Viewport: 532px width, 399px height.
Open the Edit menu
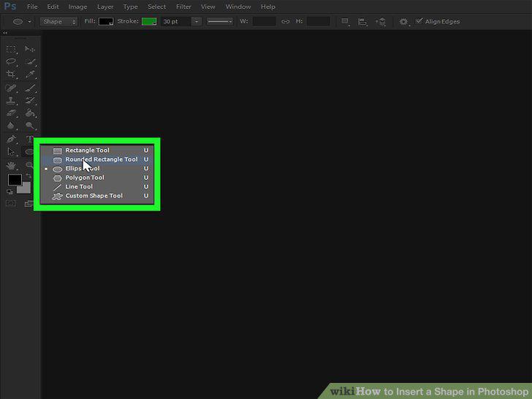pyautogui.click(x=53, y=7)
